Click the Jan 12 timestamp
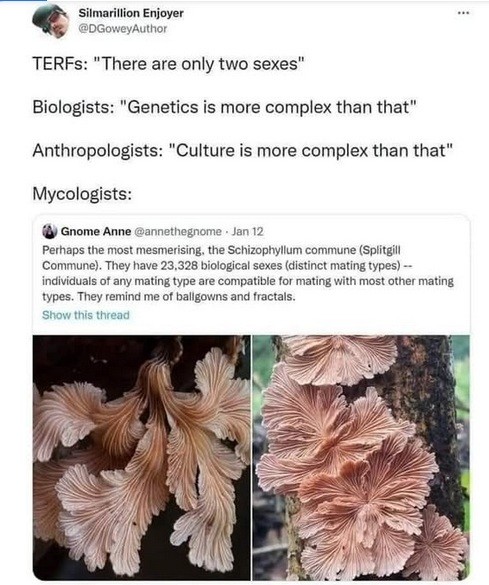The width and height of the screenshot is (489, 585). [248, 232]
